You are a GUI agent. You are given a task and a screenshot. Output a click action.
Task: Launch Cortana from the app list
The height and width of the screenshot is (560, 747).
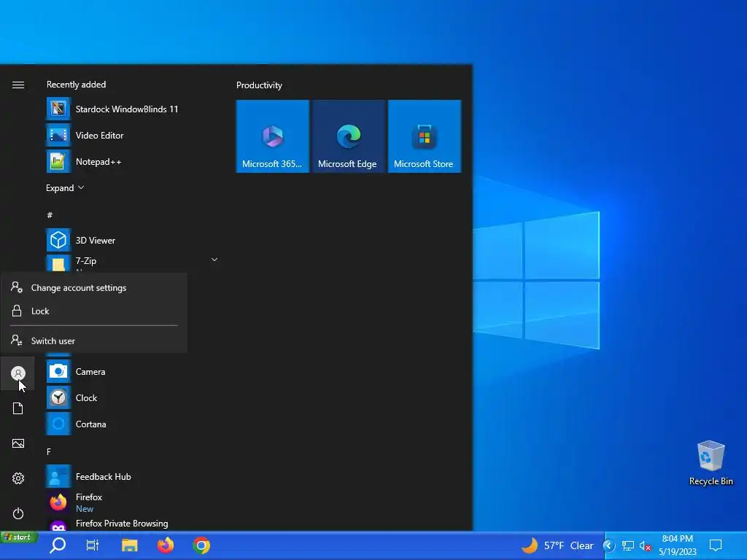[90, 424]
